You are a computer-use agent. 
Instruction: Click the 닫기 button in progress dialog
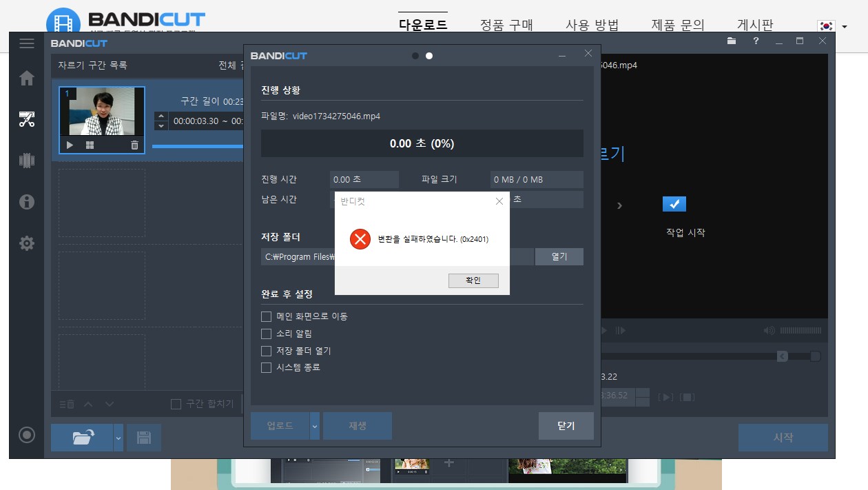[x=566, y=426]
